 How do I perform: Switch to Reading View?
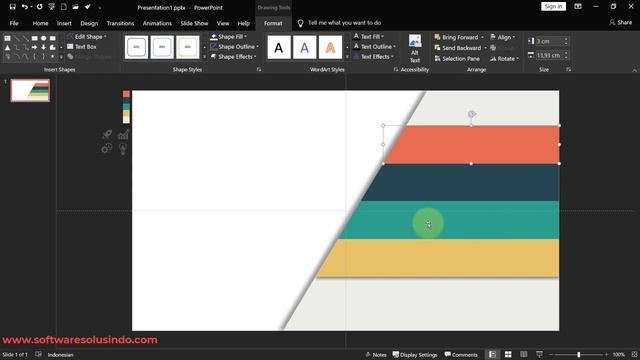coord(524,354)
